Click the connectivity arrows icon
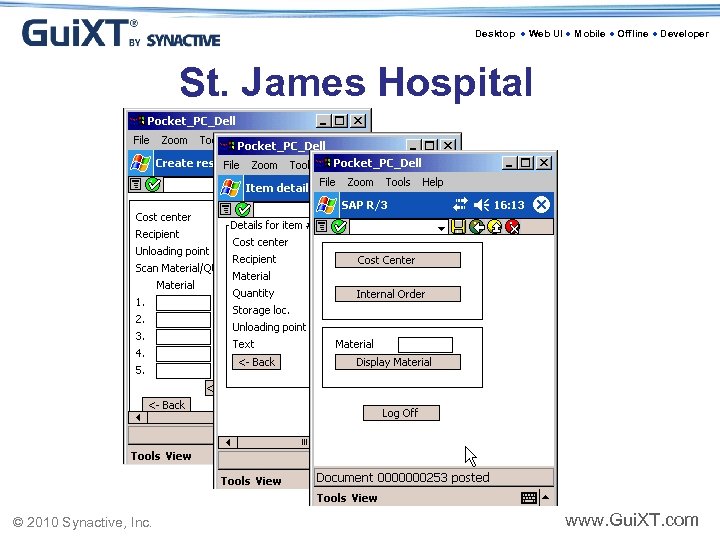This screenshot has width=720, height=540. pos(460,204)
